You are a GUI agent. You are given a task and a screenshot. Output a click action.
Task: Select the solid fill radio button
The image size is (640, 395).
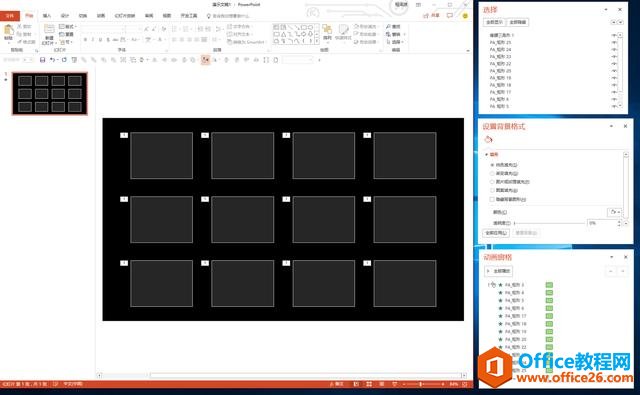pyautogui.click(x=492, y=165)
